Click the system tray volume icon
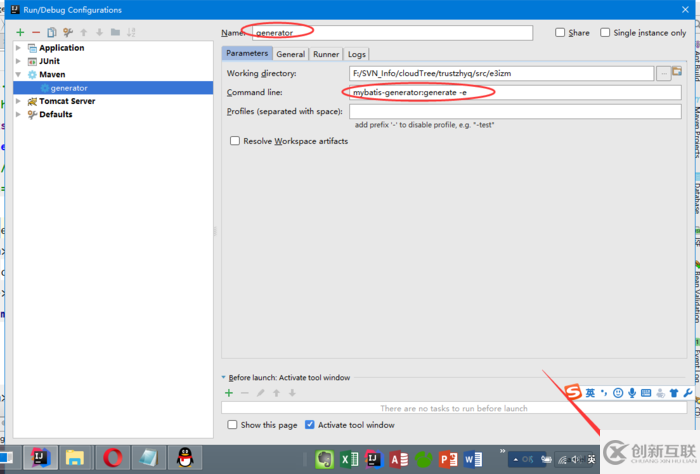700x474 pixels. [x=576, y=459]
